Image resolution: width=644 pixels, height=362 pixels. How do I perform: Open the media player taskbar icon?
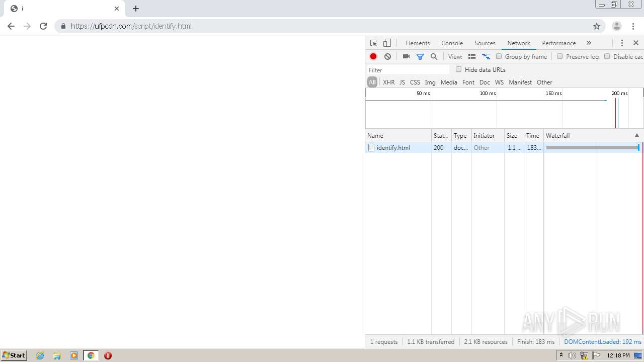[x=74, y=355]
